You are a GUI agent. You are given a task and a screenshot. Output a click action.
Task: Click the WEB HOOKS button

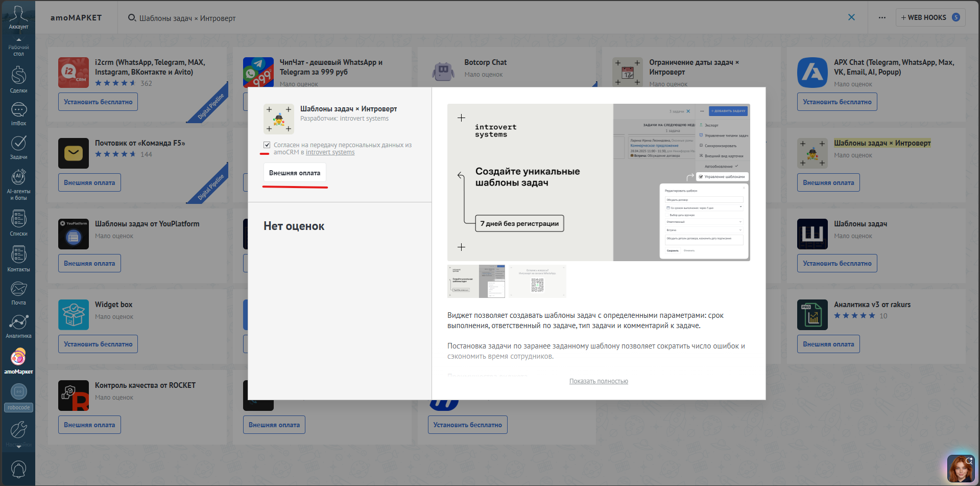(930, 17)
